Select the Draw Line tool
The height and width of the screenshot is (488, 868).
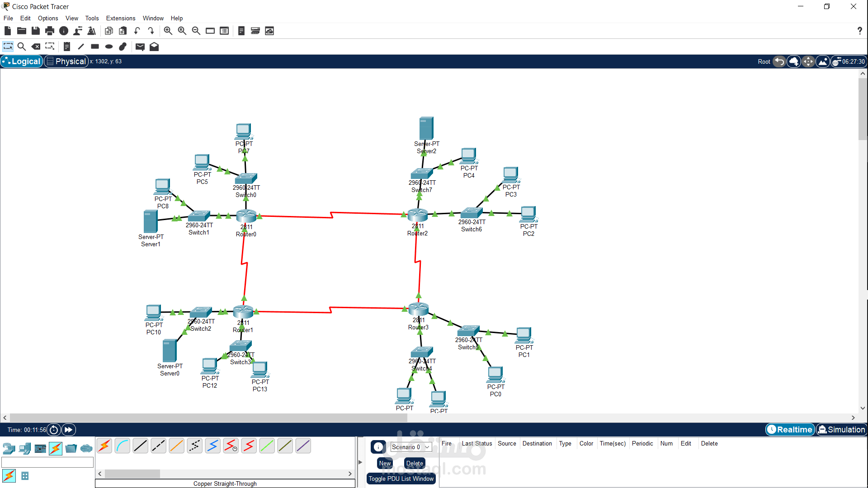point(81,47)
